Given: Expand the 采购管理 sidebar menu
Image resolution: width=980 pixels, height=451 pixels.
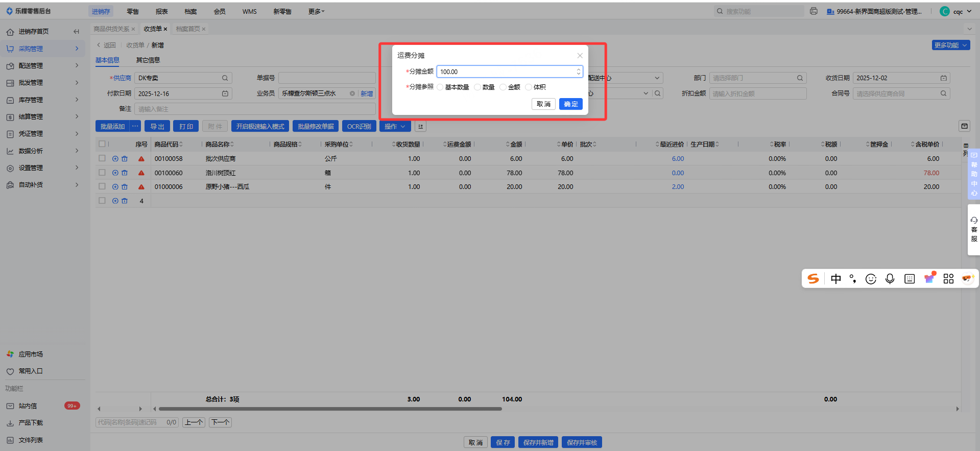Looking at the screenshot, I should (43, 49).
